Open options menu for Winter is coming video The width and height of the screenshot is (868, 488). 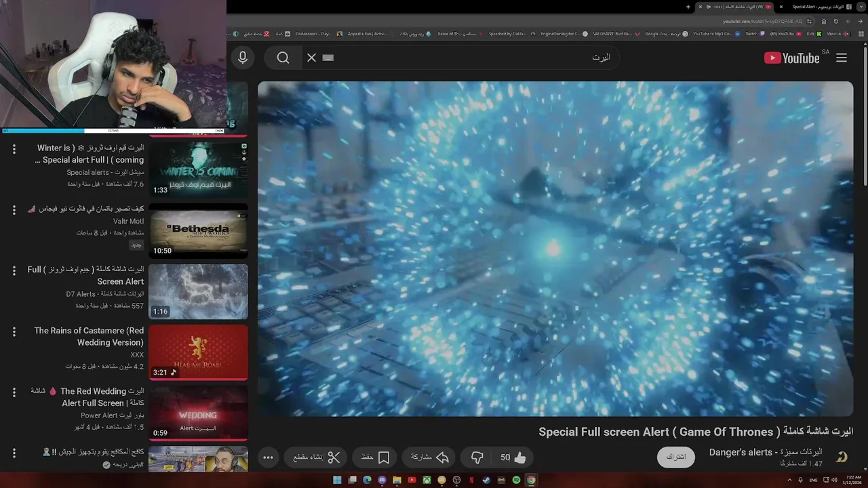click(14, 149)
